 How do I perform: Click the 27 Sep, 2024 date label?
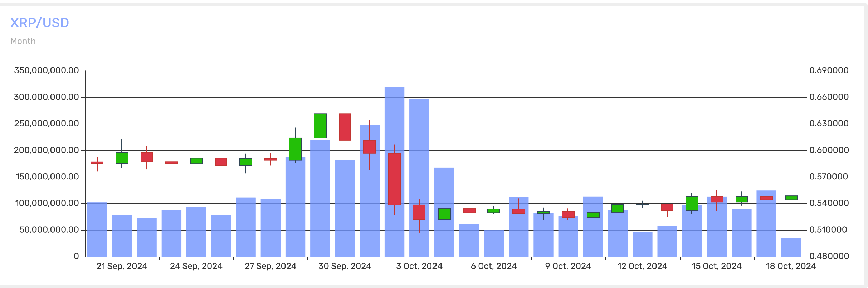click(270, 266)
